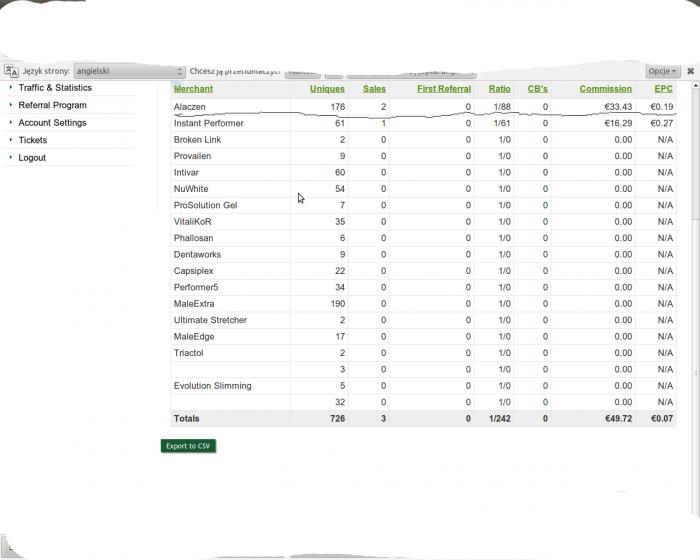Click the MaleEdge merchant name
Image resolution: width=700 pixels, height=560 pixels.
(x=194, y=337)
